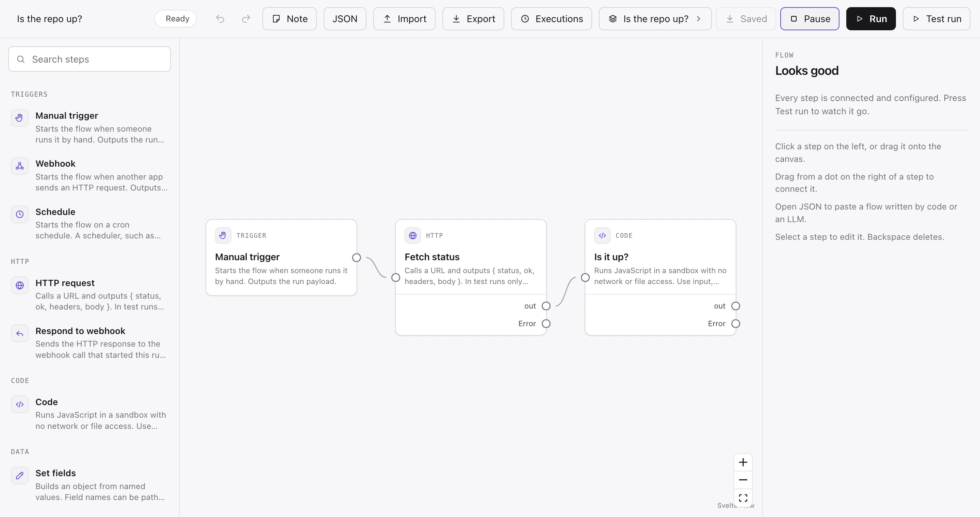Run the flow with the black Run button
This screenshot has width=980, height=517.
click(871, 19)
